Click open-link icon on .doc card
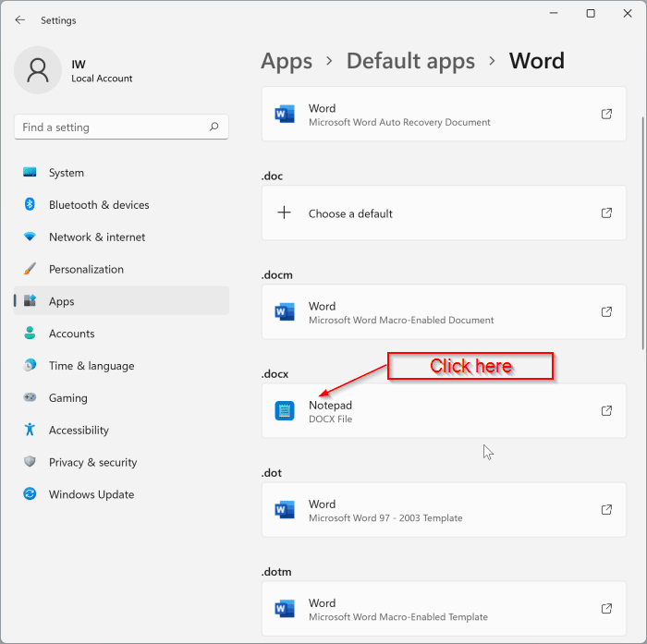Screen dimensions: 647x644 point(606,213)
